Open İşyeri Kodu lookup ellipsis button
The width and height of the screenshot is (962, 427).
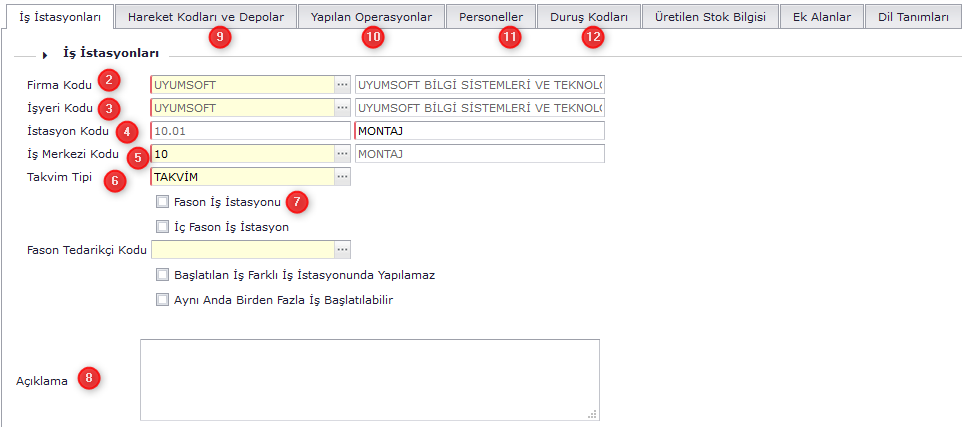(342, 108)
